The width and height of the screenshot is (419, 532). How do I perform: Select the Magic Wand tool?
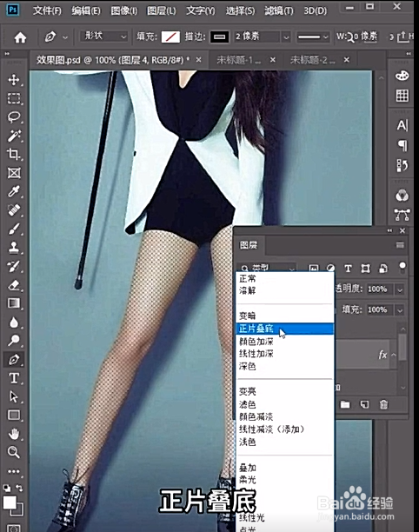[14, 136]
